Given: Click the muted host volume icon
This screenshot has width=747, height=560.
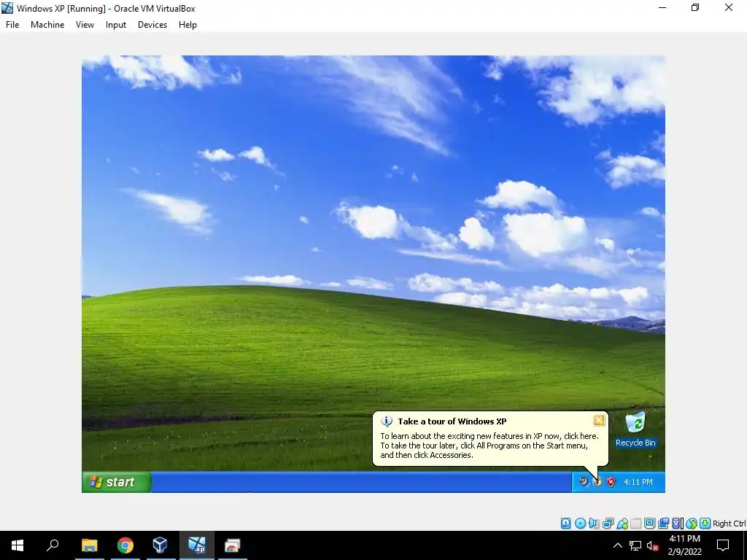Looking at the screenshot, I should click(653, 545).
